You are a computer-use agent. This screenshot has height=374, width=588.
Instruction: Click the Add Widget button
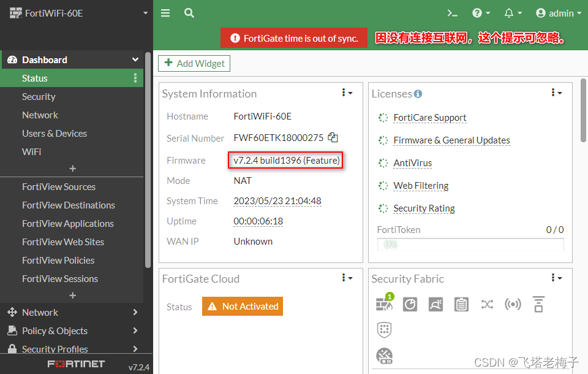pos(194,64)
